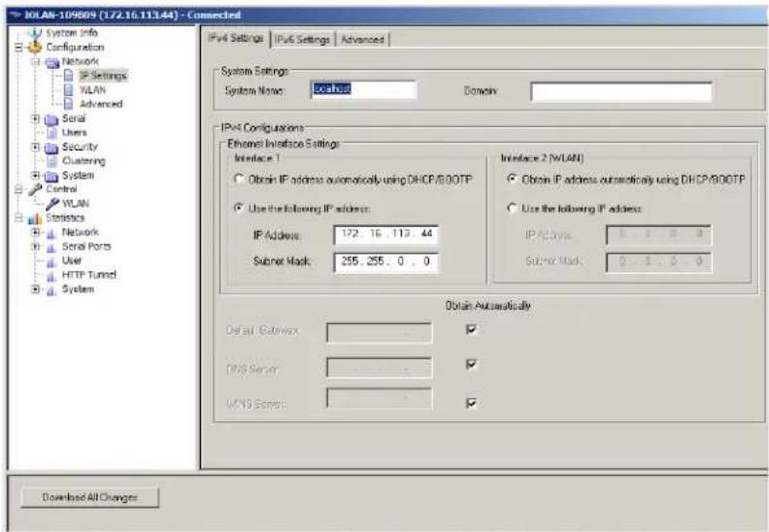Toggle Default Gateway obtain automatically checkbox
769x532 pixels.
[x=471, y=329]
